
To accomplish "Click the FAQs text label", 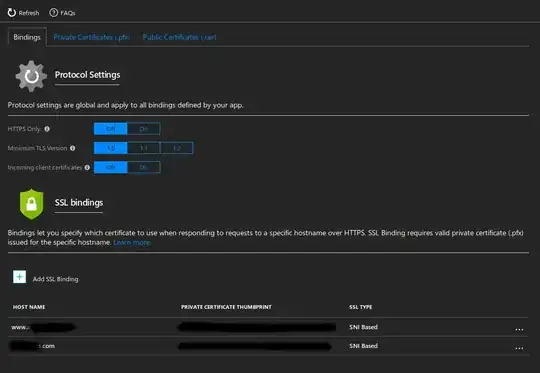I will tap(68, 13).
